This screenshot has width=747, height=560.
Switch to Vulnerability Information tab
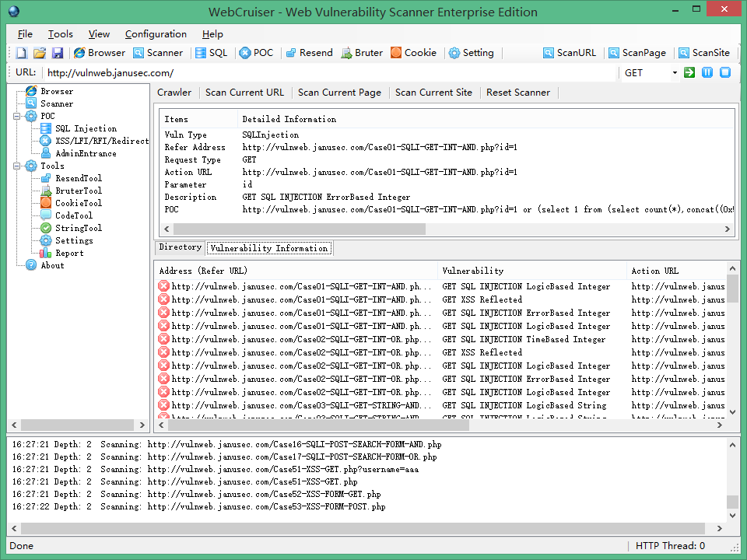point(269,248)
